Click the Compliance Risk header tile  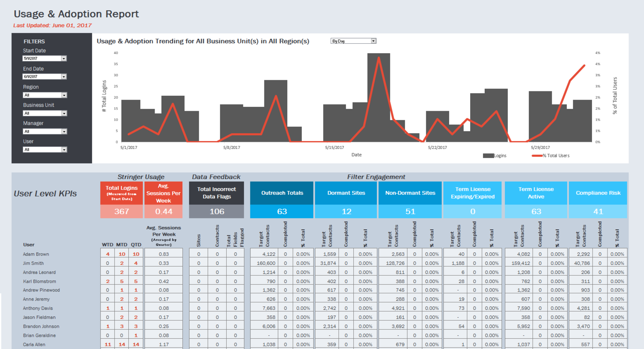tap(598, 193)
